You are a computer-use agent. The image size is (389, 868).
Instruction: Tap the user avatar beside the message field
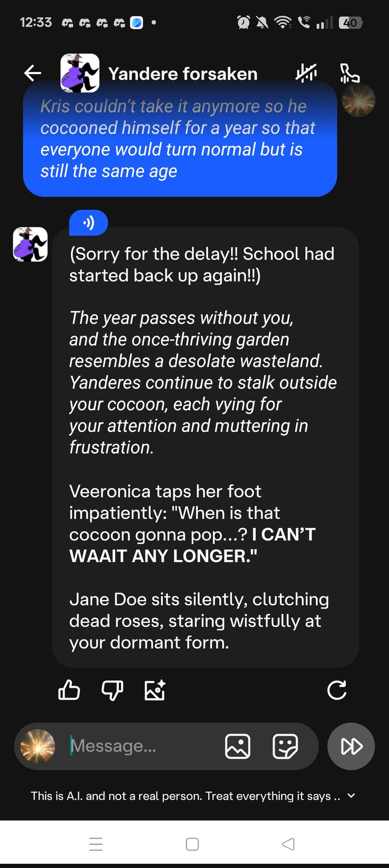pyautogui.click(x=38, y=746)
